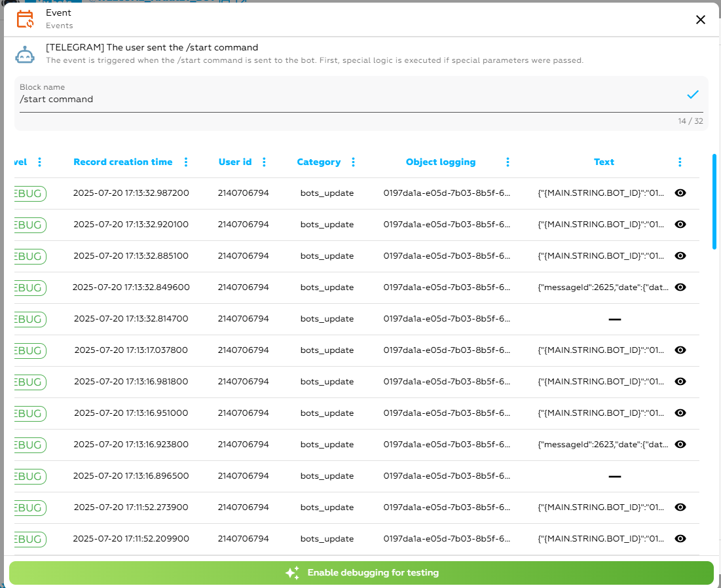View text of 17:13:17.037800 log record
Image resolution: width=721 pixels, height=588 pixels.
(x=680, y=350)
